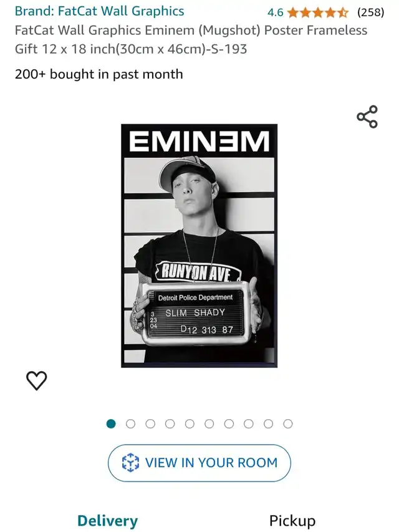Select the fifth image carousel dot

[x=190, y=423]
